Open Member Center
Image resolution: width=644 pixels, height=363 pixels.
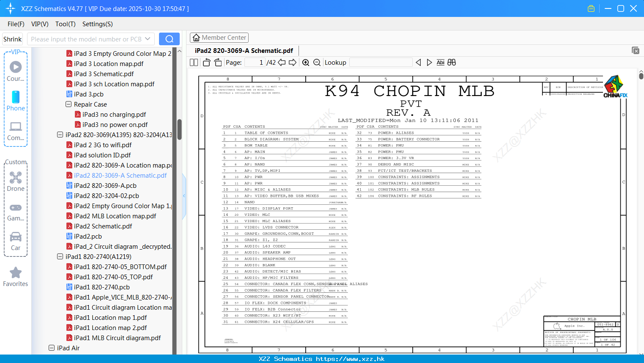(x=219, y=38)
